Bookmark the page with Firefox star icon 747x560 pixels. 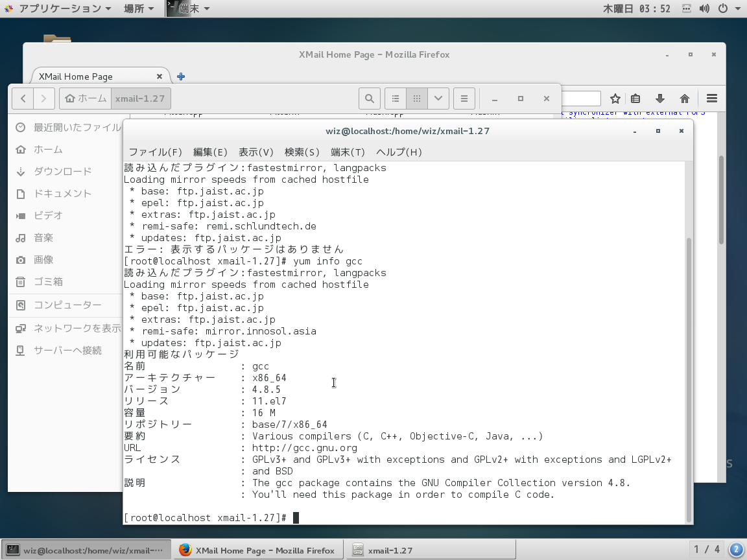pyautogui.click(x=615, y=99)
